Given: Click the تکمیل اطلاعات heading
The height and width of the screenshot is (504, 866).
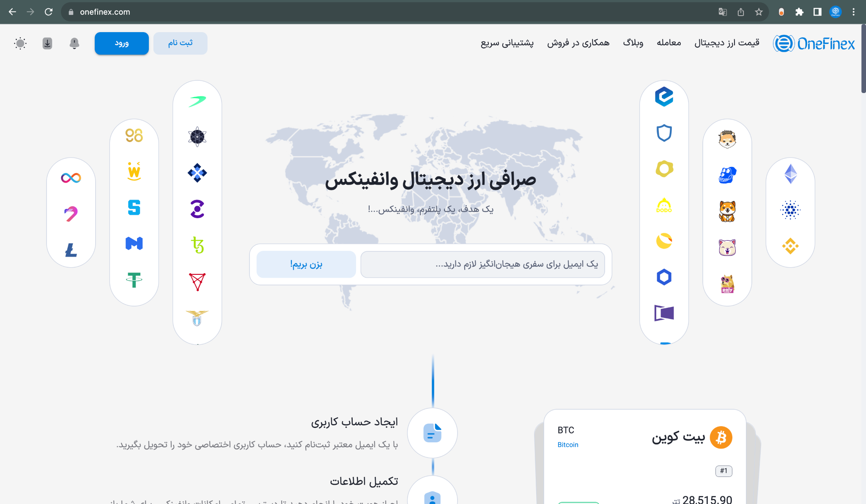Looking at the screenshot, I should click(x=364, y=481).
